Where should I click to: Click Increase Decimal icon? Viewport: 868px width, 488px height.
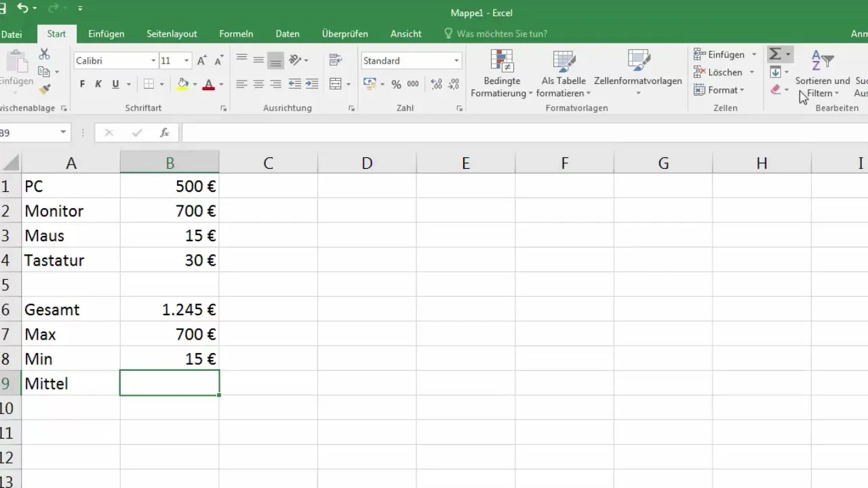[436, 84]
